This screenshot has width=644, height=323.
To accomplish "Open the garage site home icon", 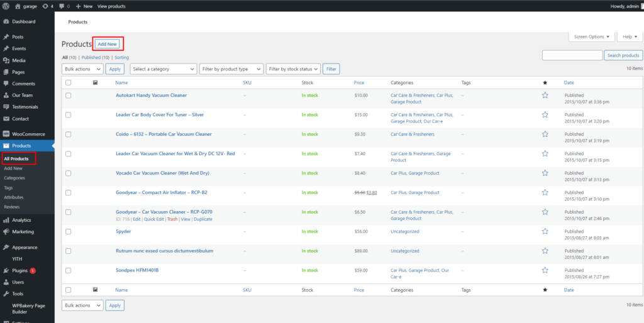I will point(18,6).
